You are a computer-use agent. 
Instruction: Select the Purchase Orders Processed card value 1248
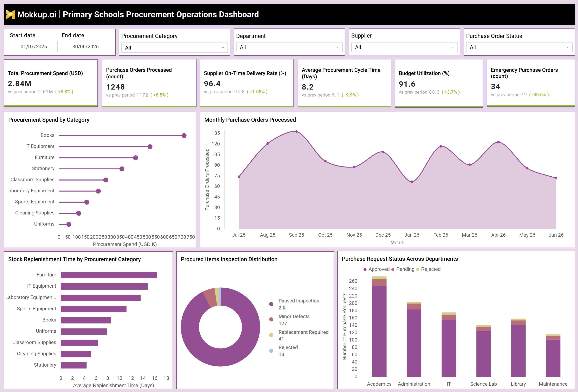(115, 87)
